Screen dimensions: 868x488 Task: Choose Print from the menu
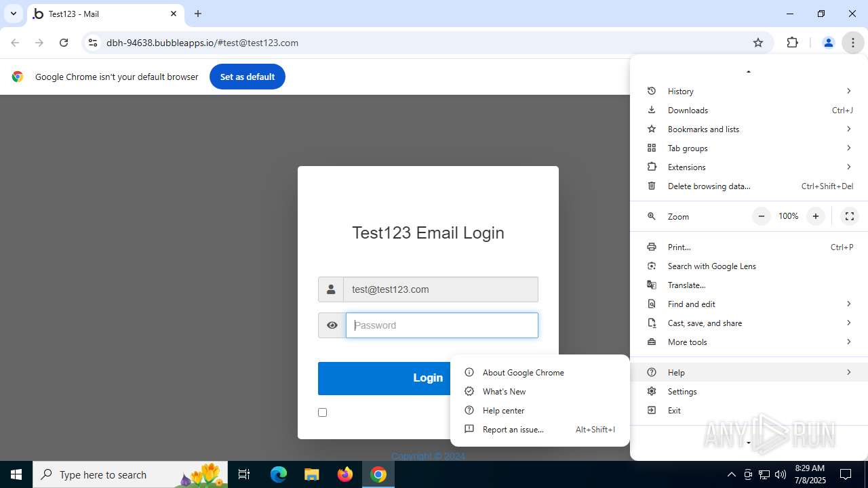749,247
